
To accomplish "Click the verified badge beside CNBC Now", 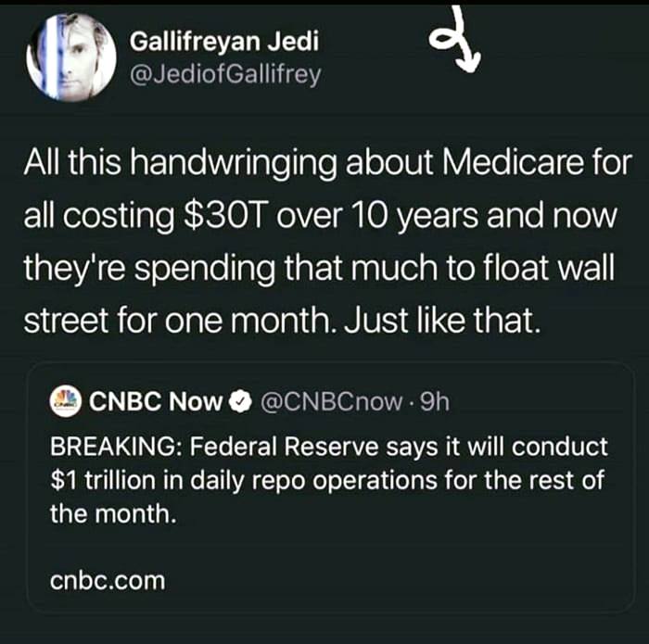I will coord(241,401).
